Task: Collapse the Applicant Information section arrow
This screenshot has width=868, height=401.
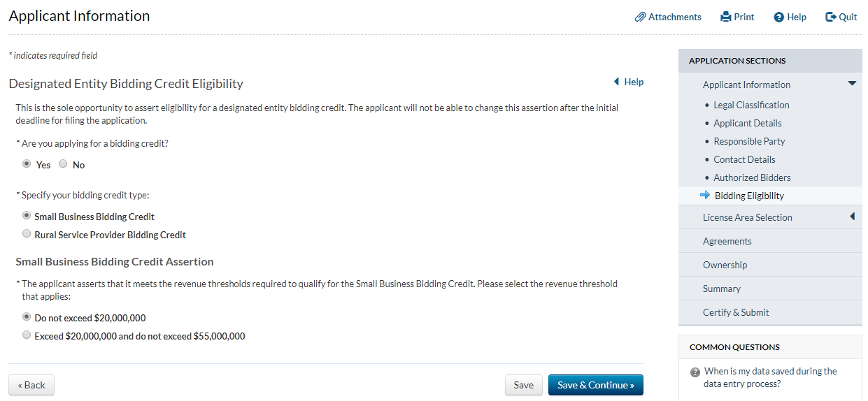Action: [852, 84]
